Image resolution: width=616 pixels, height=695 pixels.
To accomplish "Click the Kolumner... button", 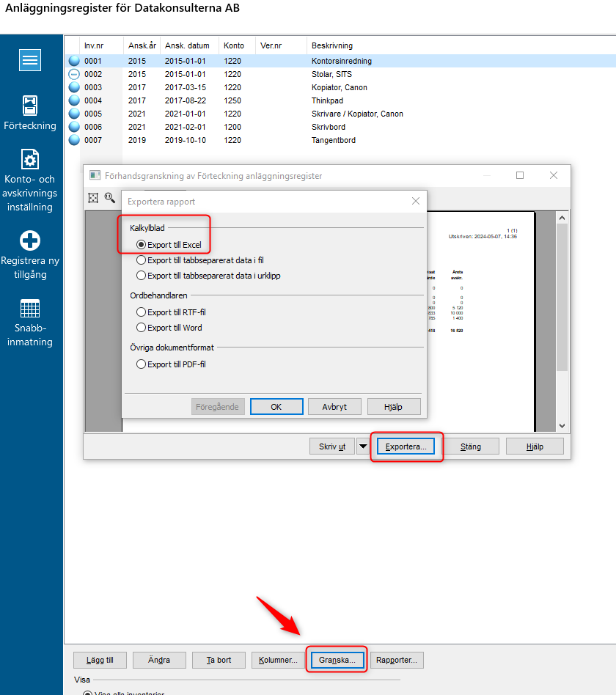I will pos(278,660).
